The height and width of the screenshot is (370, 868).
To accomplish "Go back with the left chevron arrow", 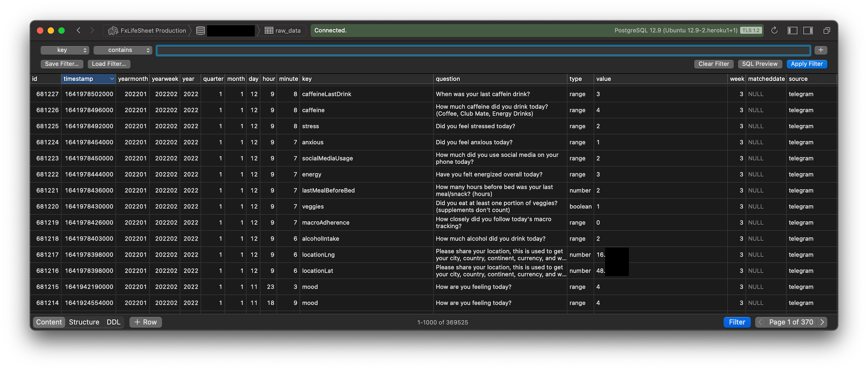I will click(79, 30).
